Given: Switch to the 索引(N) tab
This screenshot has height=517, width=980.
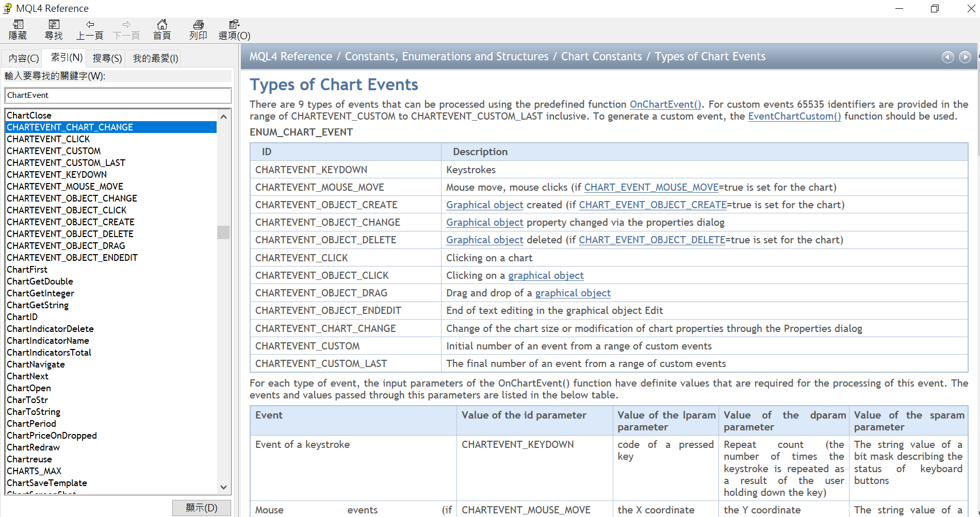Looking at the screenshot, I should click(x=67, y=57).
